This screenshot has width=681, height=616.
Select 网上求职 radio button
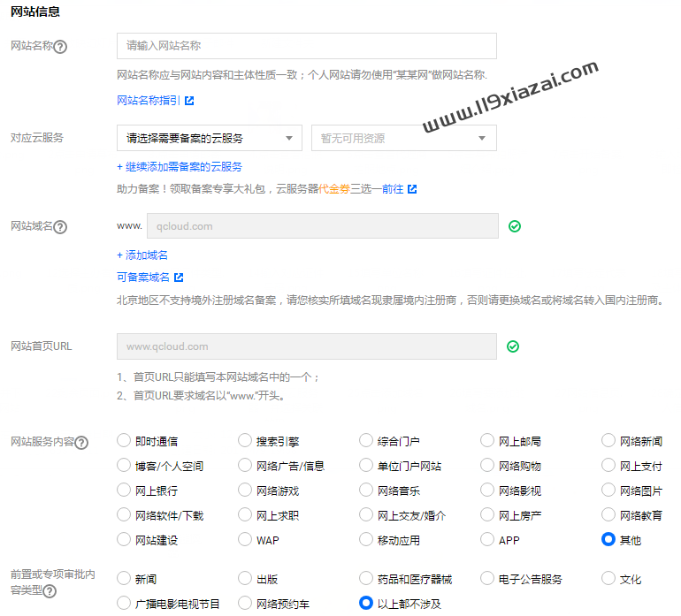(x=245, y=514)
